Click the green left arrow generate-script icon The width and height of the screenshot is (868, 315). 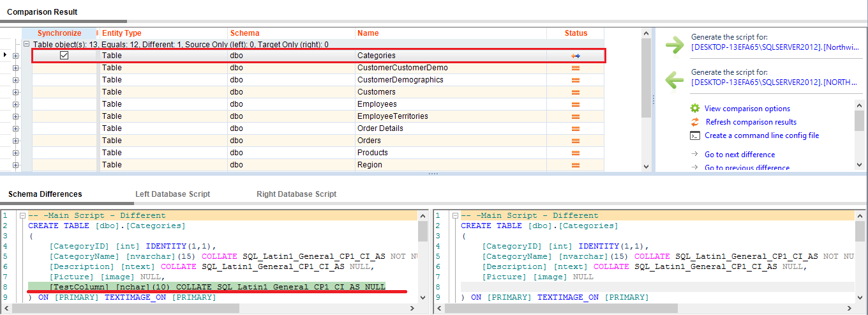(x=675, y=80)
